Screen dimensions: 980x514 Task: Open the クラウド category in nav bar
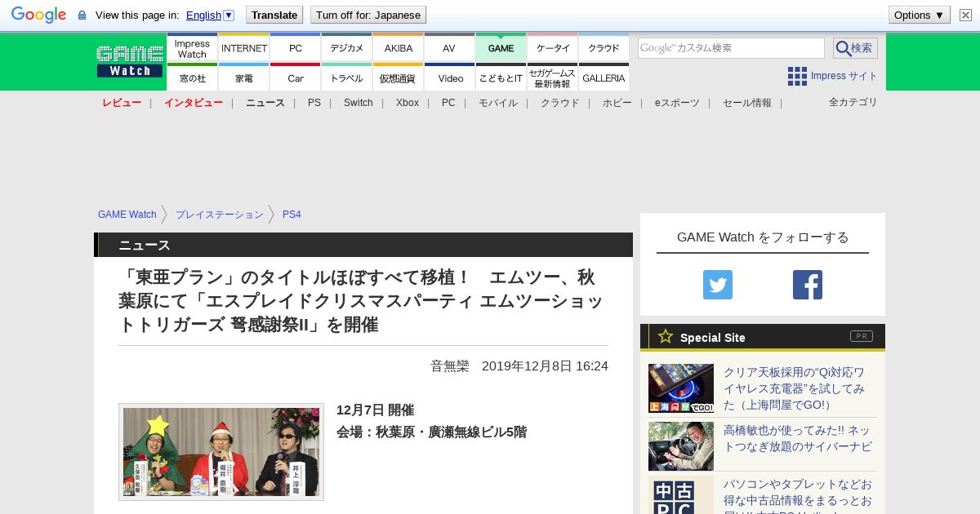(560, 103)
